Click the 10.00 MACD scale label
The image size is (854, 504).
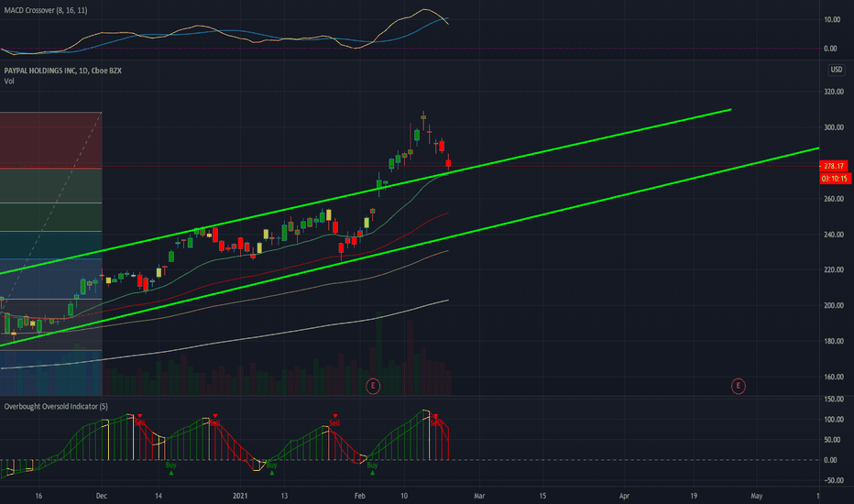coord(832,19)
